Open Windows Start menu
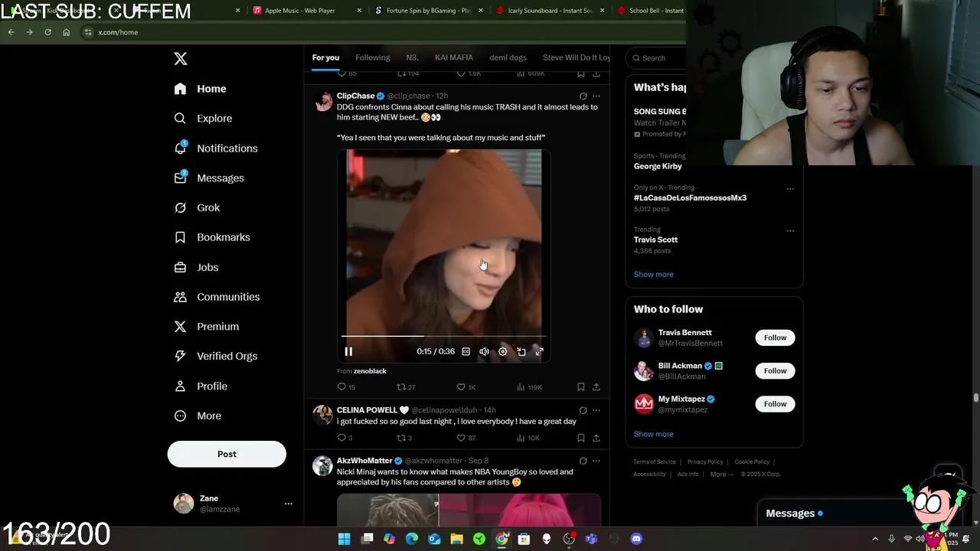The height and width of the screenshot is (551, 980). tap(345, 539)
